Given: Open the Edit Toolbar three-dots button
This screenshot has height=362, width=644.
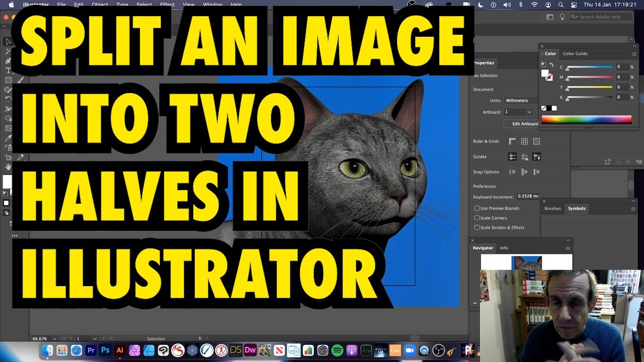Looking at the screenshot, I should (x=14, y=235).
